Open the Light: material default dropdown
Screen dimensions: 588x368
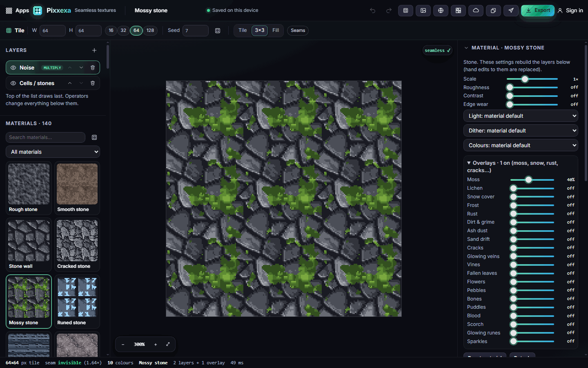click(521, 116)
